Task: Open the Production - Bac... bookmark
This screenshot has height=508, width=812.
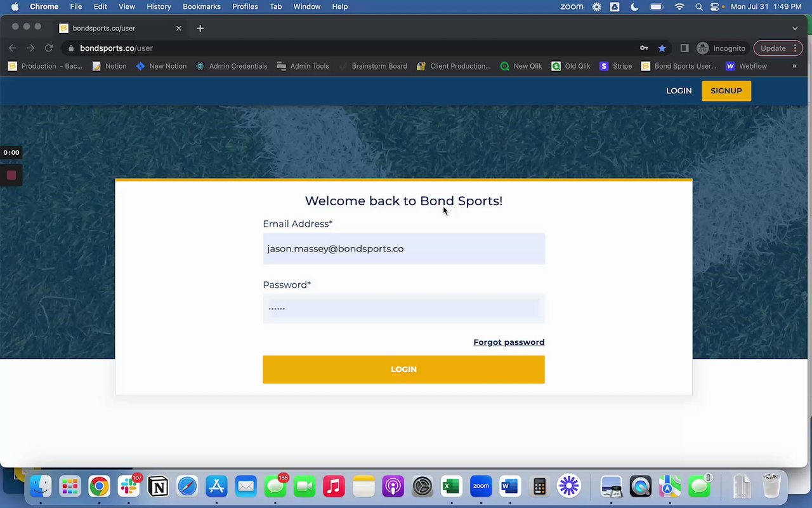Action: point(45,66)
